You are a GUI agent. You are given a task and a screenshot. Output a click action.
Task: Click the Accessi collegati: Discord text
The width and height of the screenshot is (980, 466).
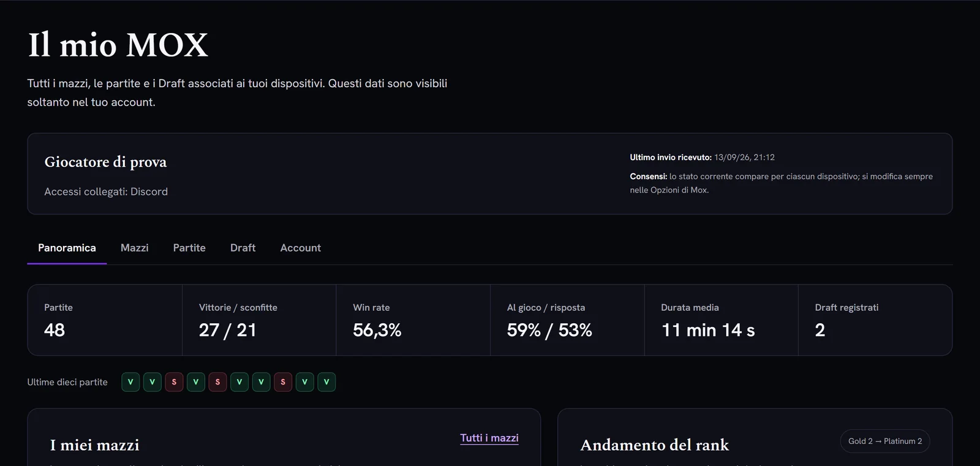(106, 191)
